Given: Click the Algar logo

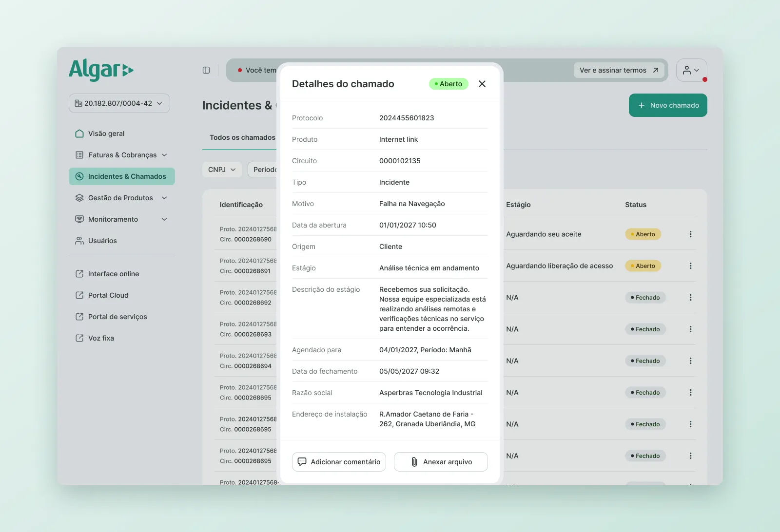Looking at the screenshot, I should point(101,70).
